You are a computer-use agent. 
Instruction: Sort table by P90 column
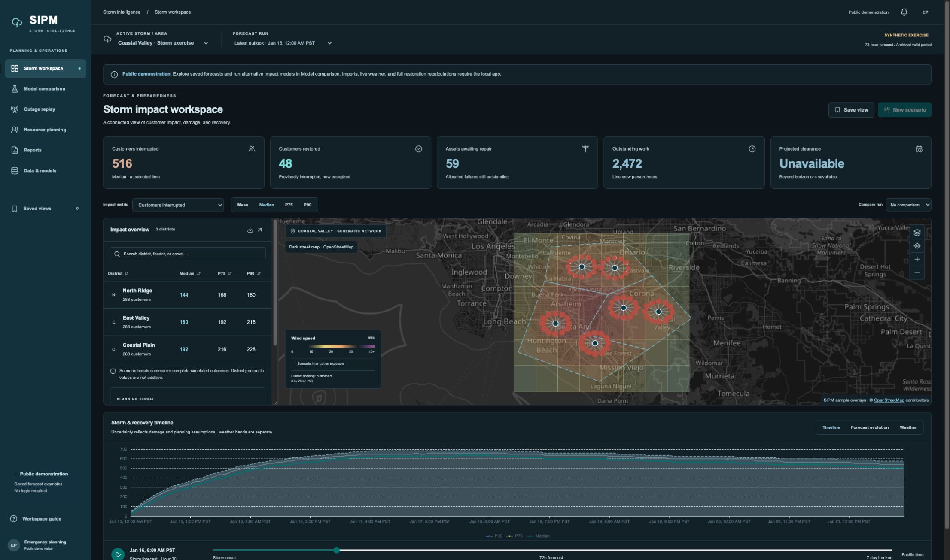pyautogui.click(x=253, y=273)
